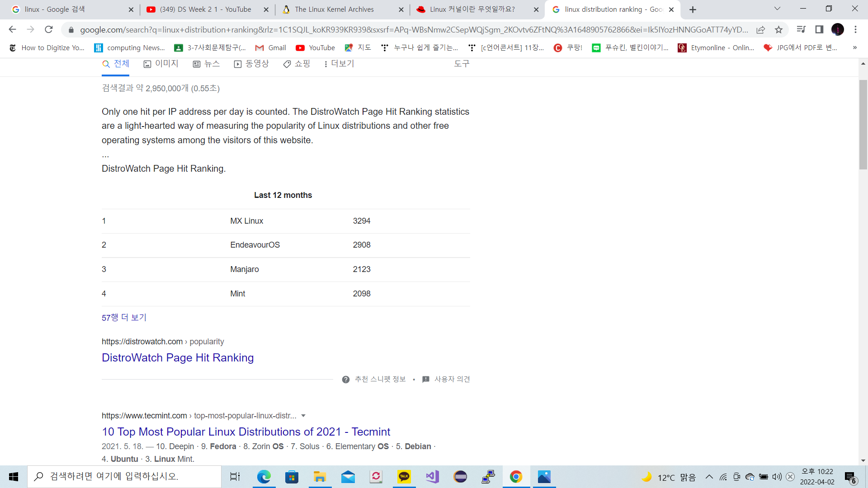The width and height of the screenshot is (868, 488).
Task: Open '10 Top Most Popular Linux Distributions' result
Action: [246, 432]
